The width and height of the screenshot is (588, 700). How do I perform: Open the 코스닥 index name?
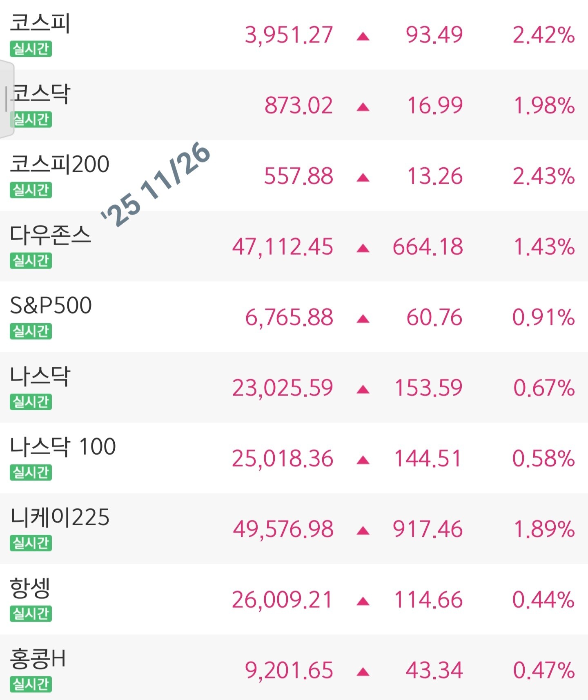(41, 93)
